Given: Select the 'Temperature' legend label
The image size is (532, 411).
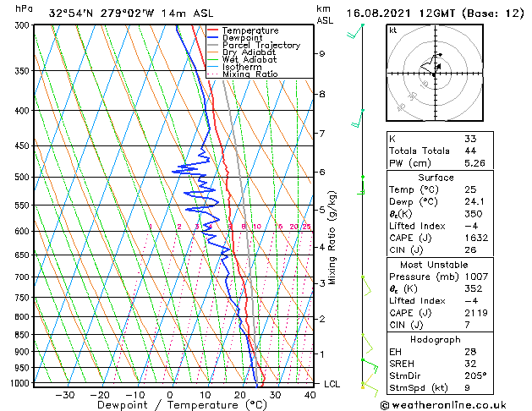Looking at the screenshot, I should click(250, 30).
